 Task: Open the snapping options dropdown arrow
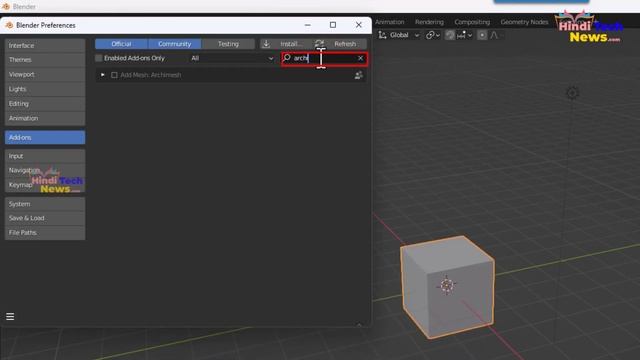click(x=470, y=36)
